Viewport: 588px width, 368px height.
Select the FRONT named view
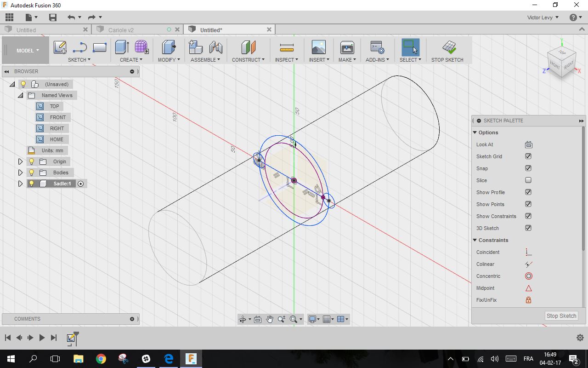pos(57,117)
